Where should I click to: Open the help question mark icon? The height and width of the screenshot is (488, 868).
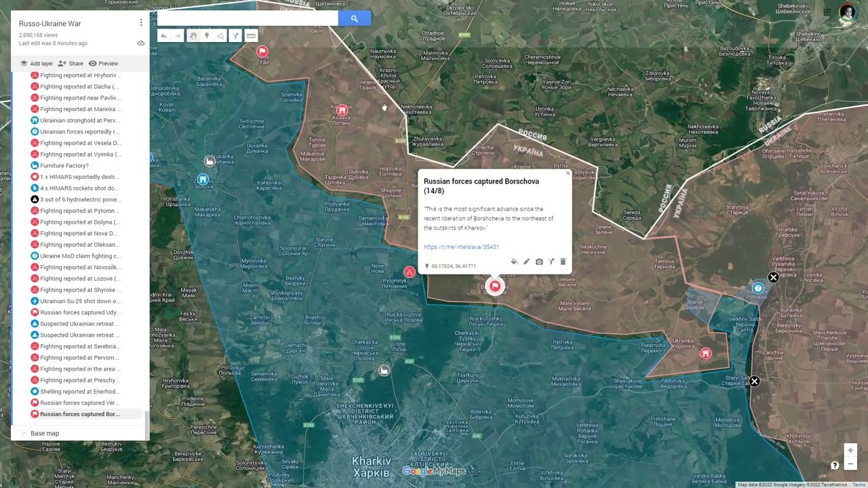click(x=835, y=465)
